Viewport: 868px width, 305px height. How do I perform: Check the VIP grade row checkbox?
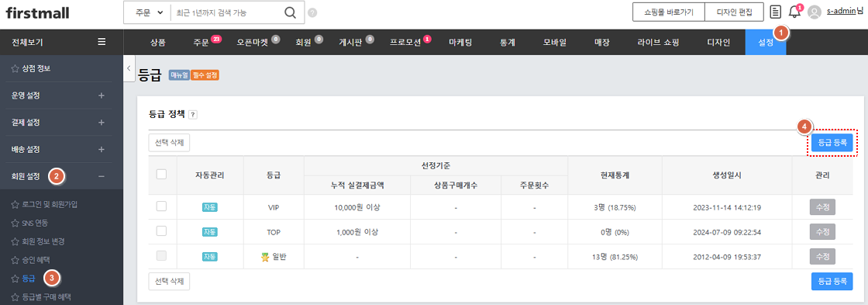pos(161,206)
